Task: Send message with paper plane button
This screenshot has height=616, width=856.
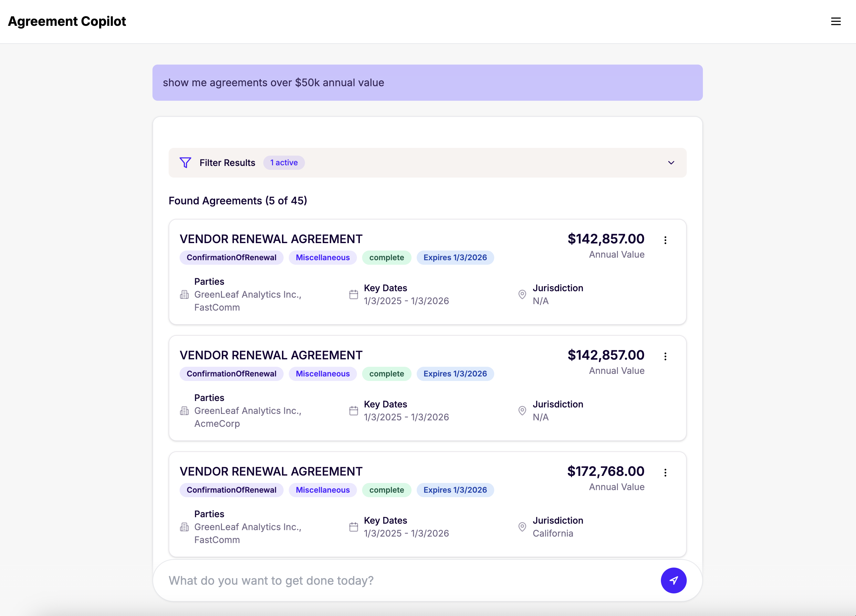Action: point(673,580)
